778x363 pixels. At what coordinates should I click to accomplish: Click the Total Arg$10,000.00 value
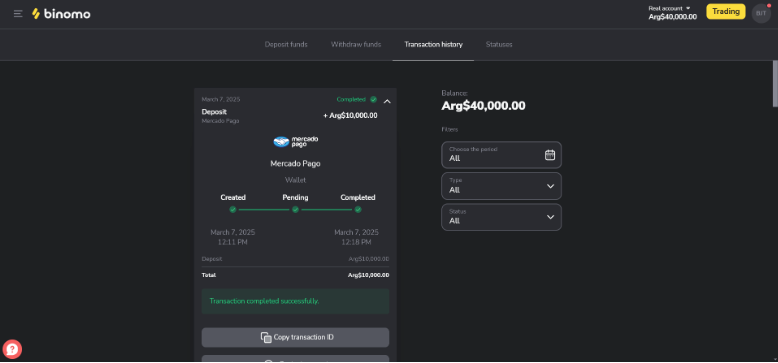(x=368, y=275)
